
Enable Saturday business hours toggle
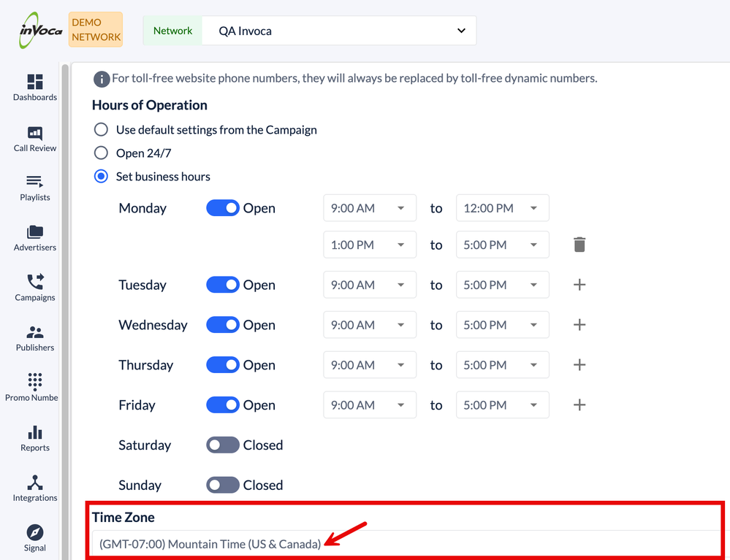click(223, 445)
